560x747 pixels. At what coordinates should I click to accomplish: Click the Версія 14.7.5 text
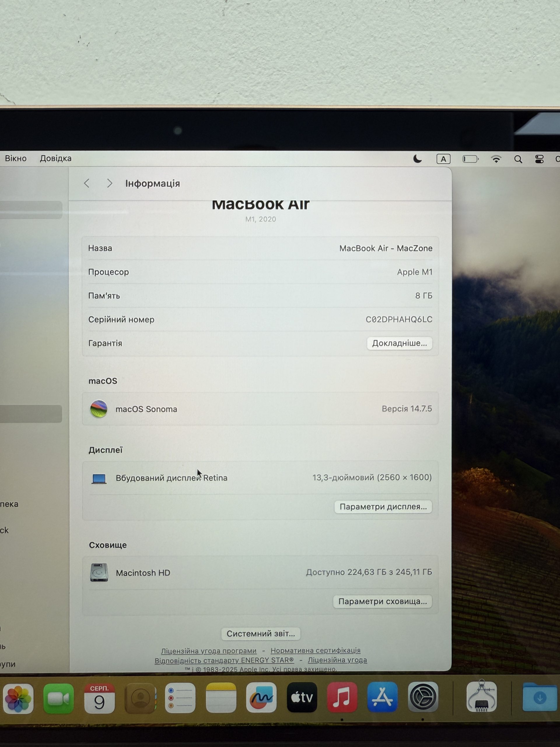pos(407,409)
